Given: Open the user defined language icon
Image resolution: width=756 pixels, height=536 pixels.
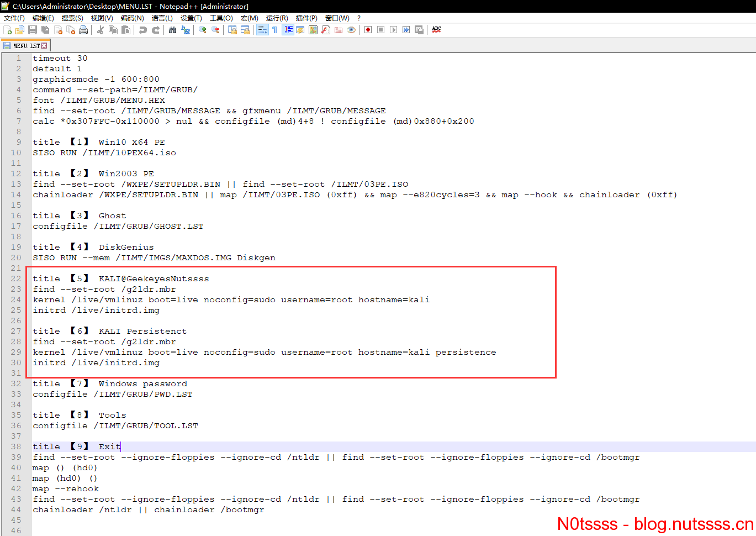Looking at the screenshot, I should click(300, 30).
